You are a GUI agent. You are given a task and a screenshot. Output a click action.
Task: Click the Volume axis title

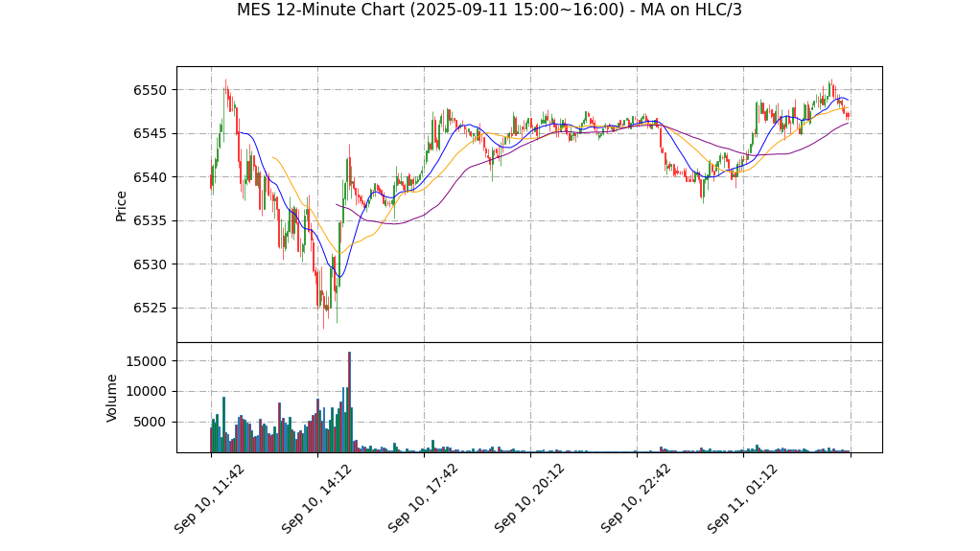tap(112, 398)
